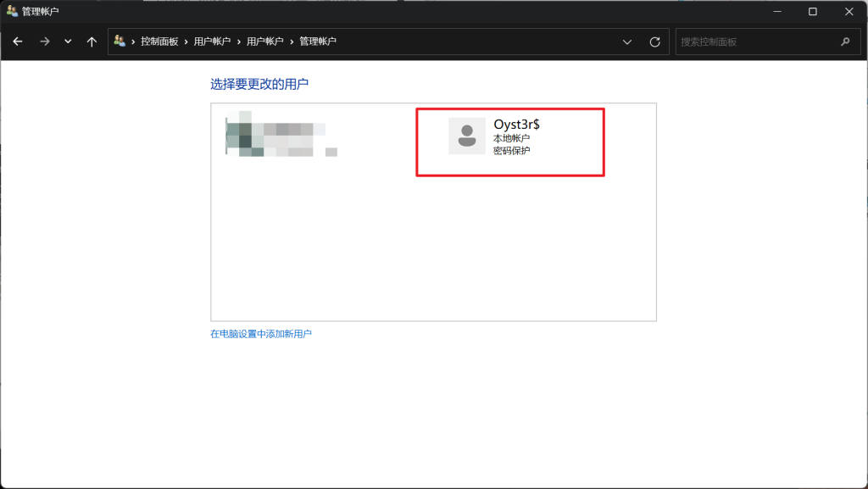Focus the 搜索控制面板 search field

(x=754, y=42)
